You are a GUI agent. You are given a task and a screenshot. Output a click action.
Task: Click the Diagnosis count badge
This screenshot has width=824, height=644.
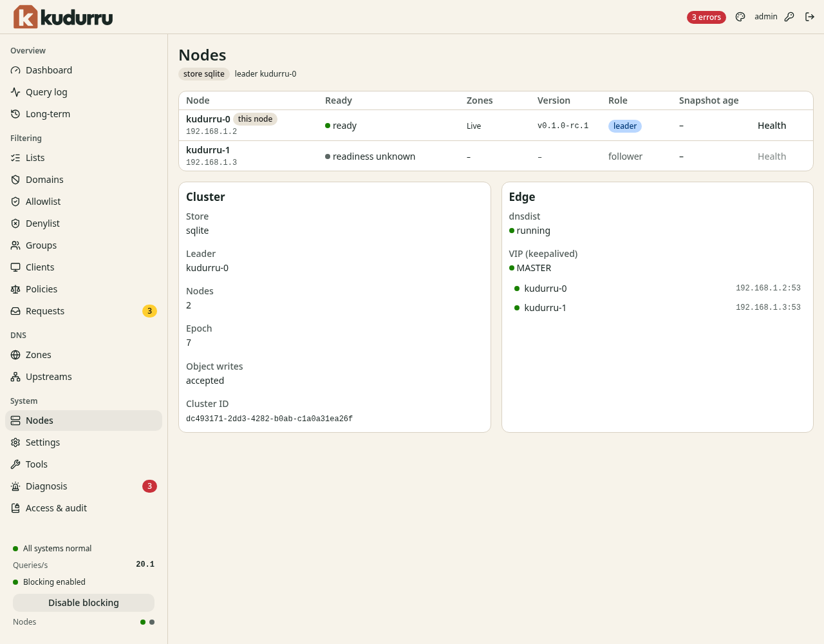[x=149, y=486]
